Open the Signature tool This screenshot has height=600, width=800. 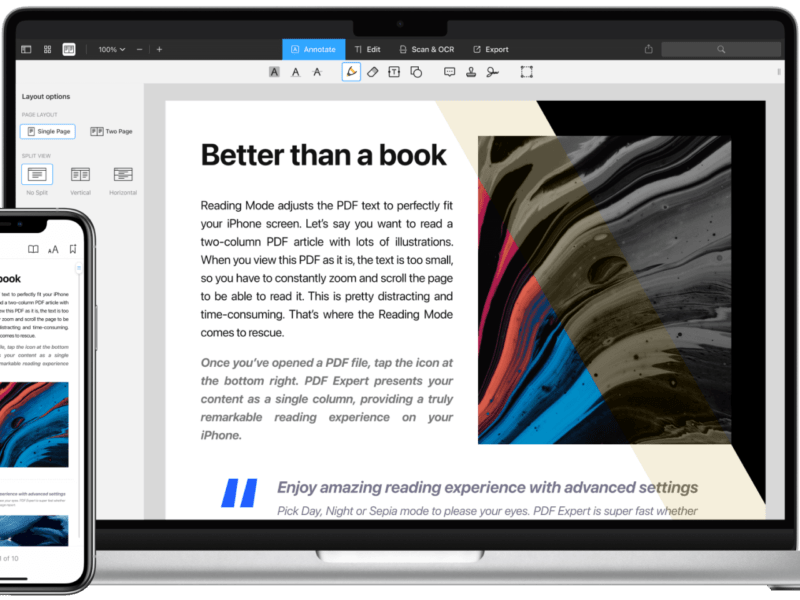point(491,72)
